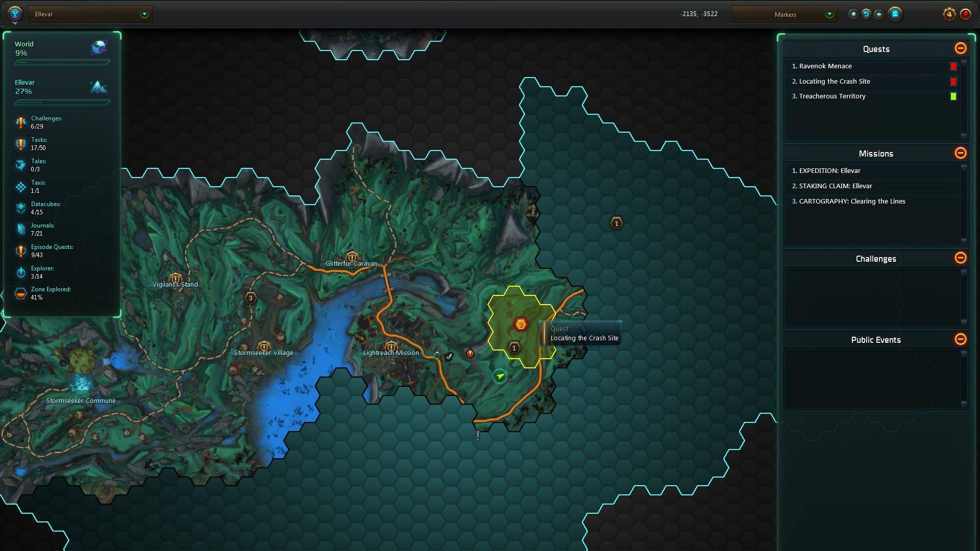Collapse the Missions panel
The image size is (980, 551).
tap(960, 153)
